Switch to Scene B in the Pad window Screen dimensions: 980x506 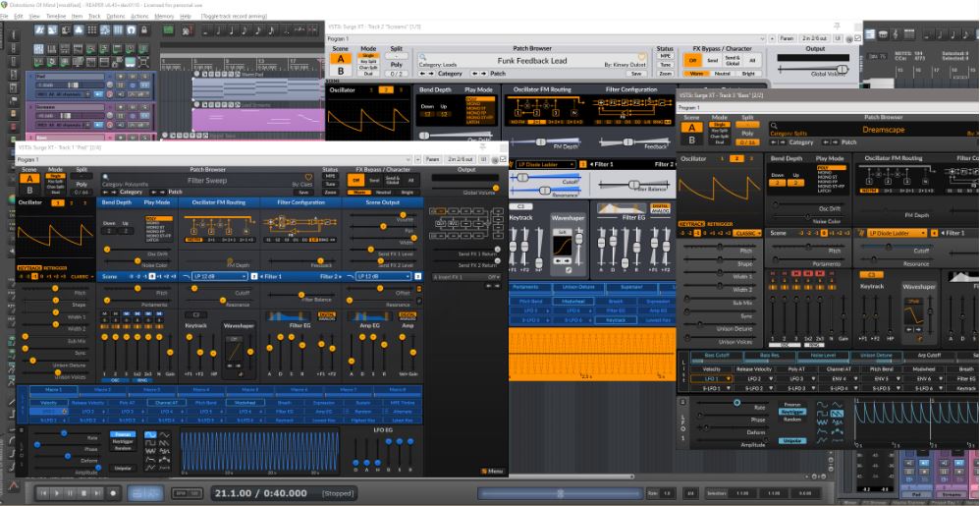coord(28,191)
